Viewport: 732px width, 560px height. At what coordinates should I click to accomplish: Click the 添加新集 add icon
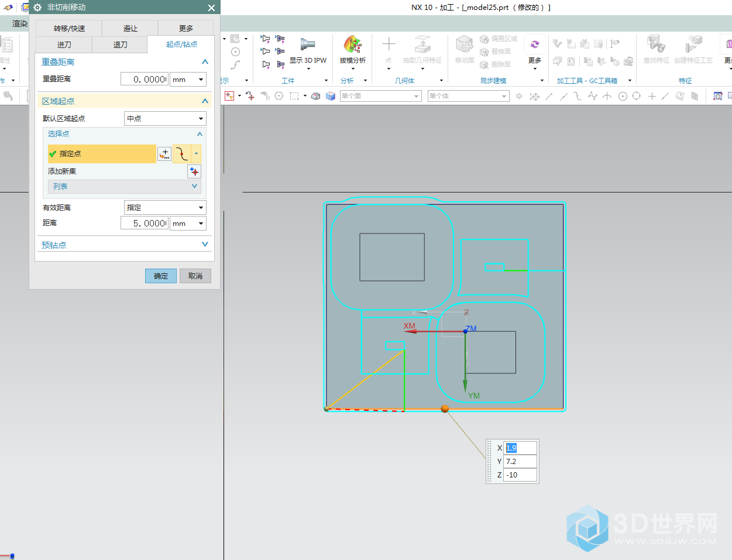click(x=194, y=171)
